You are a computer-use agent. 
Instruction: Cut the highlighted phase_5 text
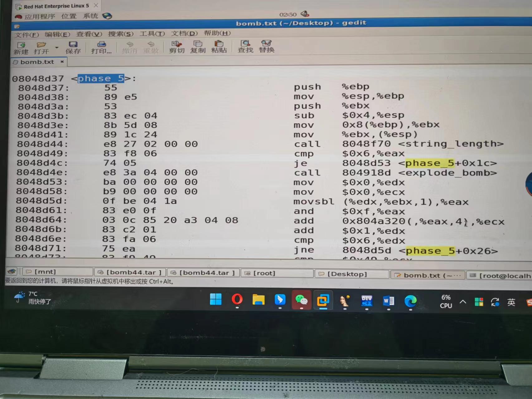pos(176,47)
